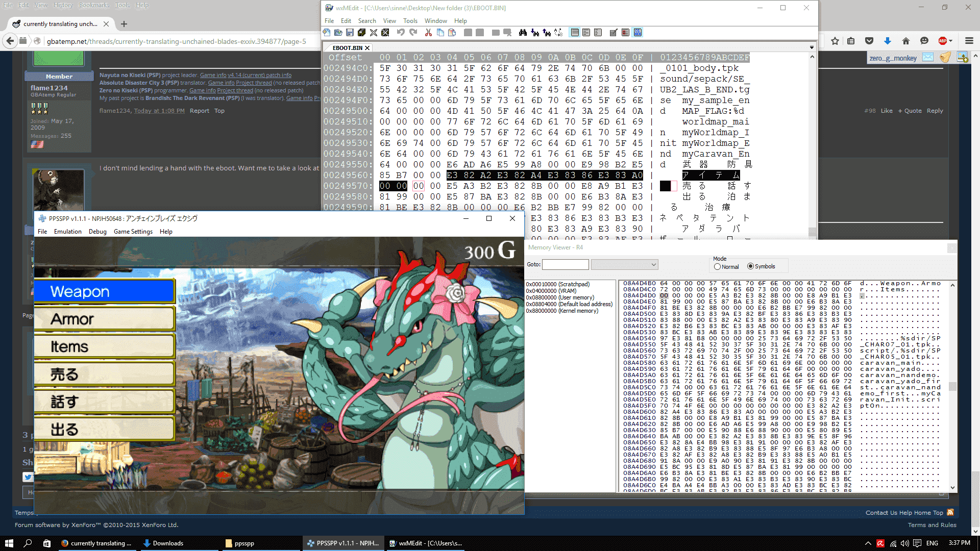The image size is (980, 551).
Task: Go back in the browser
Action: click(x=10, y=41)
